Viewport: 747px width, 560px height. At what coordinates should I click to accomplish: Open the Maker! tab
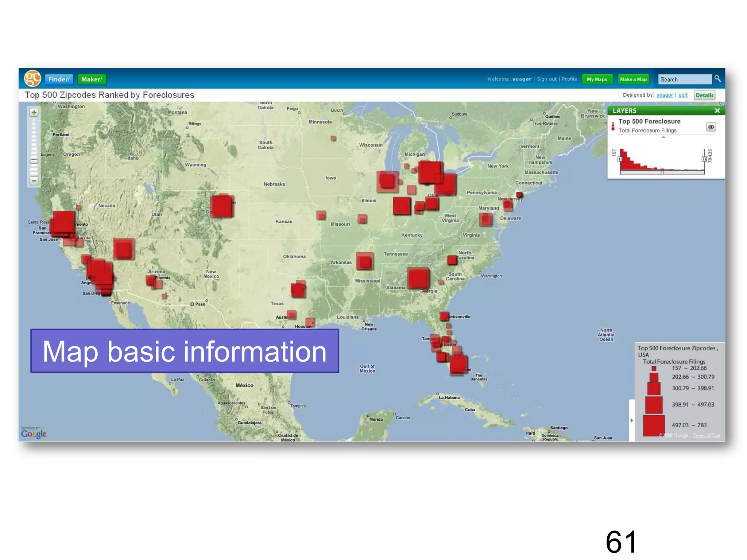point(92,79)
